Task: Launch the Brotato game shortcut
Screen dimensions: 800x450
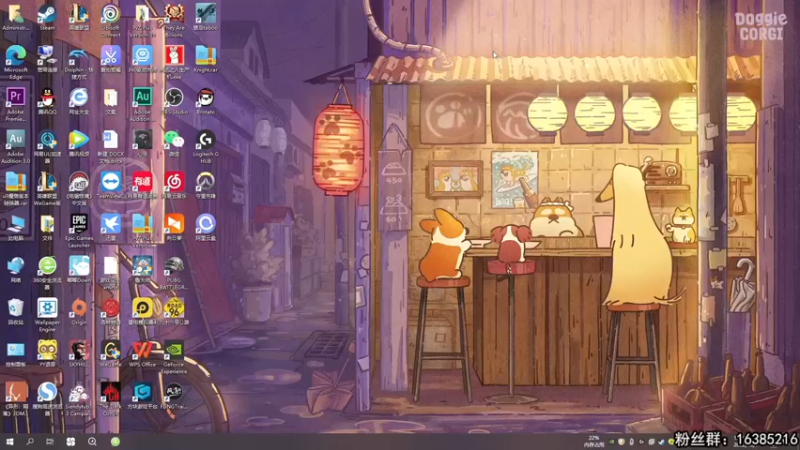Action: pyautogui.click(x=206, y=101)
